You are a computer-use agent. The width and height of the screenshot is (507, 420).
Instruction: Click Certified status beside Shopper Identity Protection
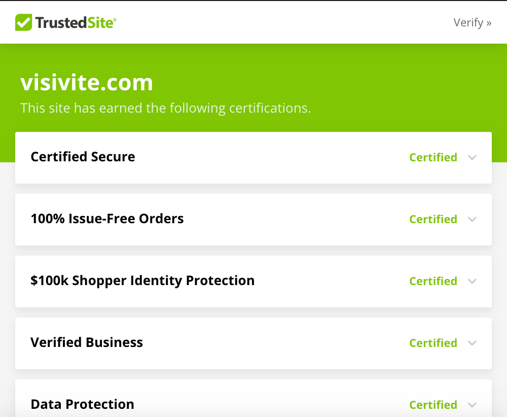(433, 281)
